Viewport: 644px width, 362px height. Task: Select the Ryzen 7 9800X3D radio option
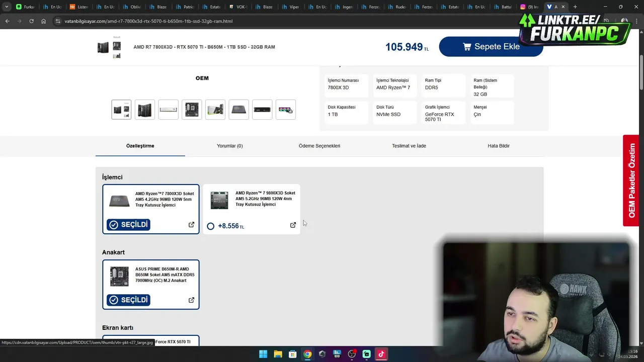click(x=210, y=226)
